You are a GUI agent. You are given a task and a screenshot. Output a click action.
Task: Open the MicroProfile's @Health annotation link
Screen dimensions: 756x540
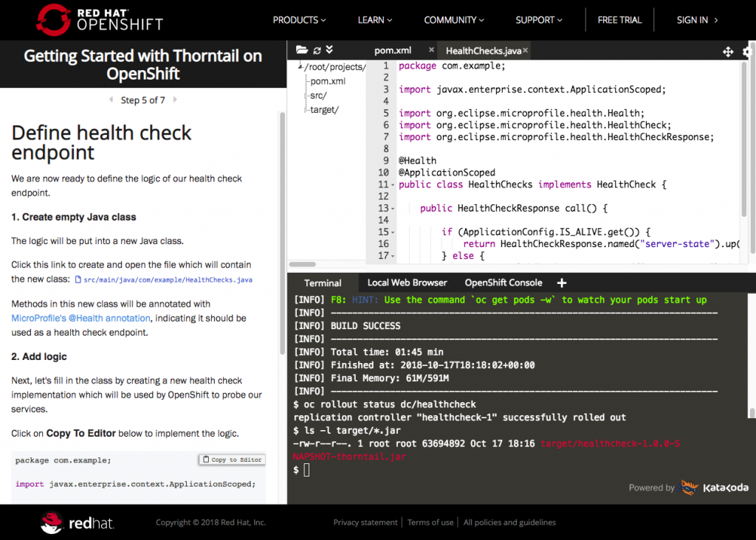tap(80, 318)
